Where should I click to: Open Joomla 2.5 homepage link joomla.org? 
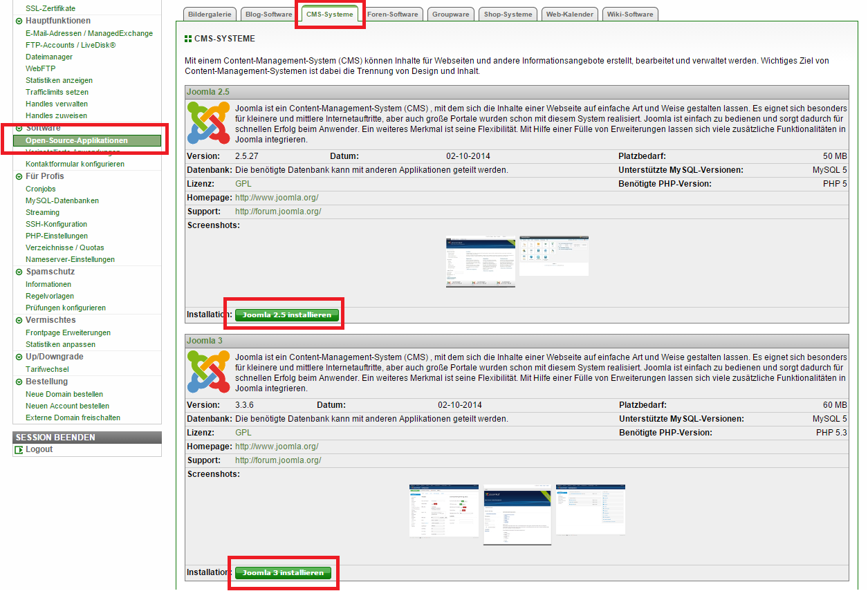point(277,198)
